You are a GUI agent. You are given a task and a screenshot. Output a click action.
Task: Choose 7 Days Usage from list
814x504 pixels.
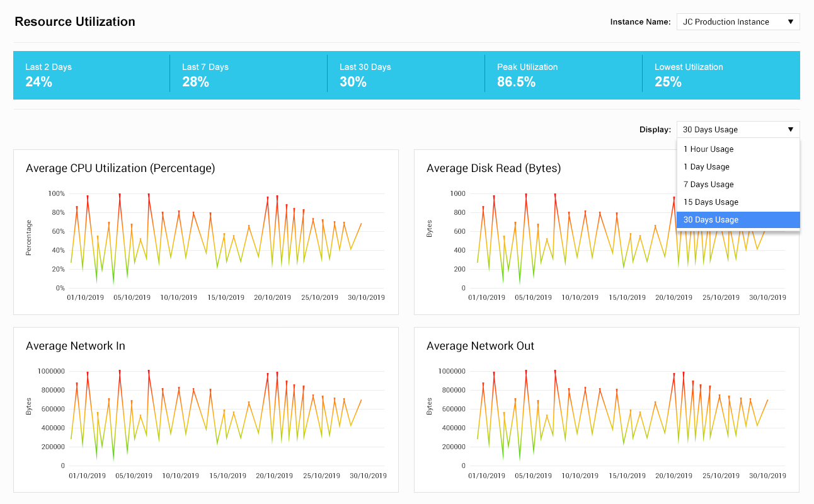click(738, 185)
